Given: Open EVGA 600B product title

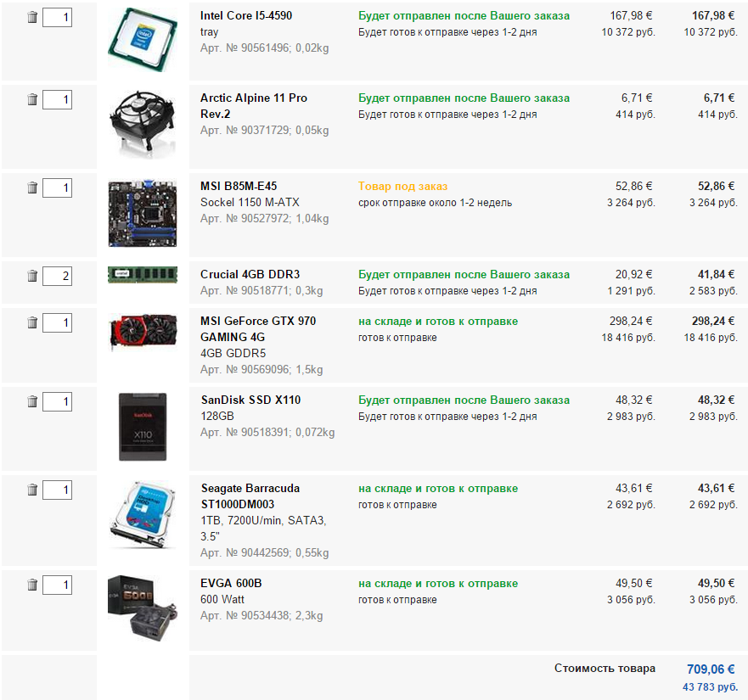Looking at the screenshot, I should 232,583.
